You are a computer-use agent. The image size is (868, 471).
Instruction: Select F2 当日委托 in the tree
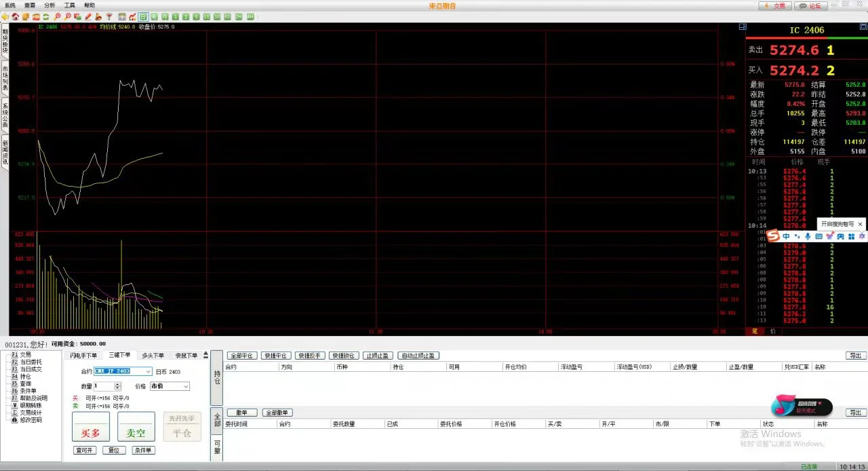click(x=26, y=362)
